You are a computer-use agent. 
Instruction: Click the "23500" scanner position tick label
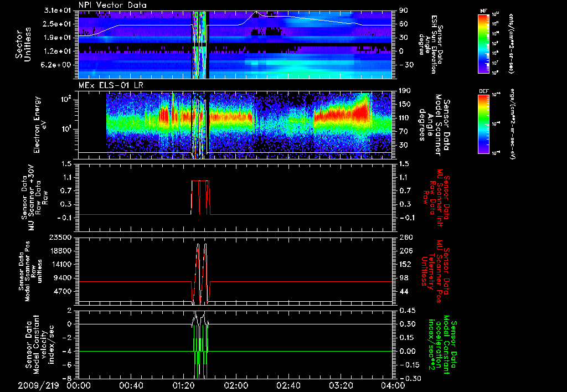(x=60, y=237)
